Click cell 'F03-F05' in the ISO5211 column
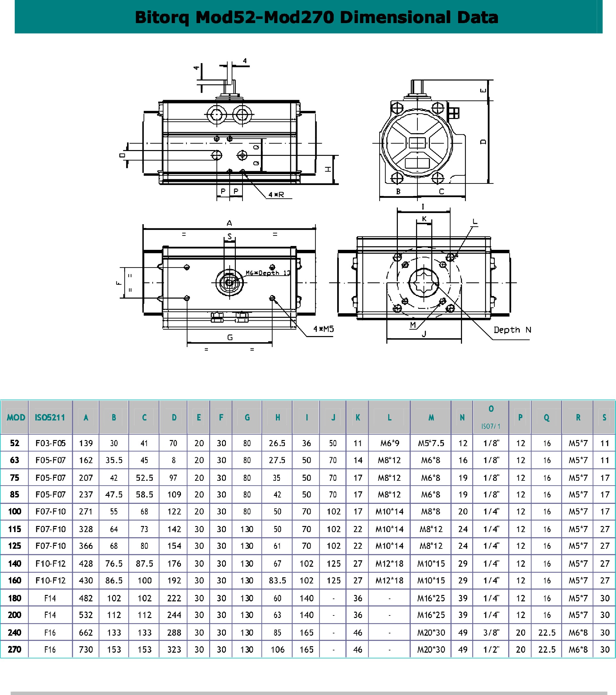The height and width of the screenshot is (695, 616). click(x=50, y=443)
